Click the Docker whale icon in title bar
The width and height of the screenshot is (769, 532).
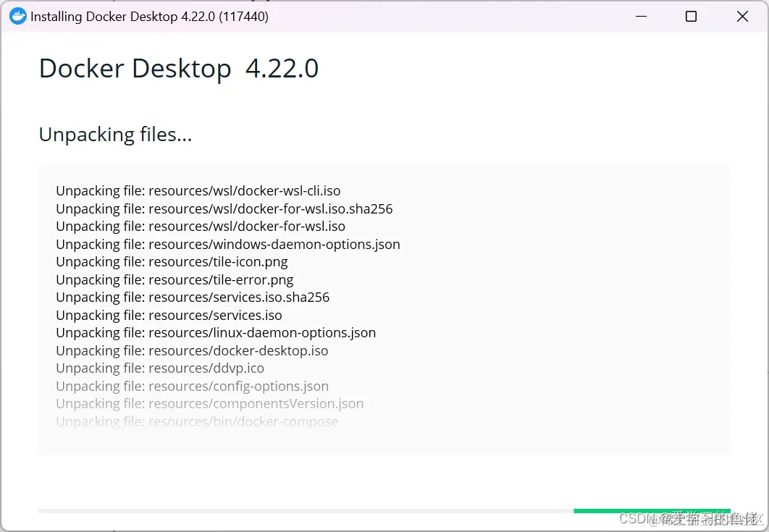tap(17, 16)
